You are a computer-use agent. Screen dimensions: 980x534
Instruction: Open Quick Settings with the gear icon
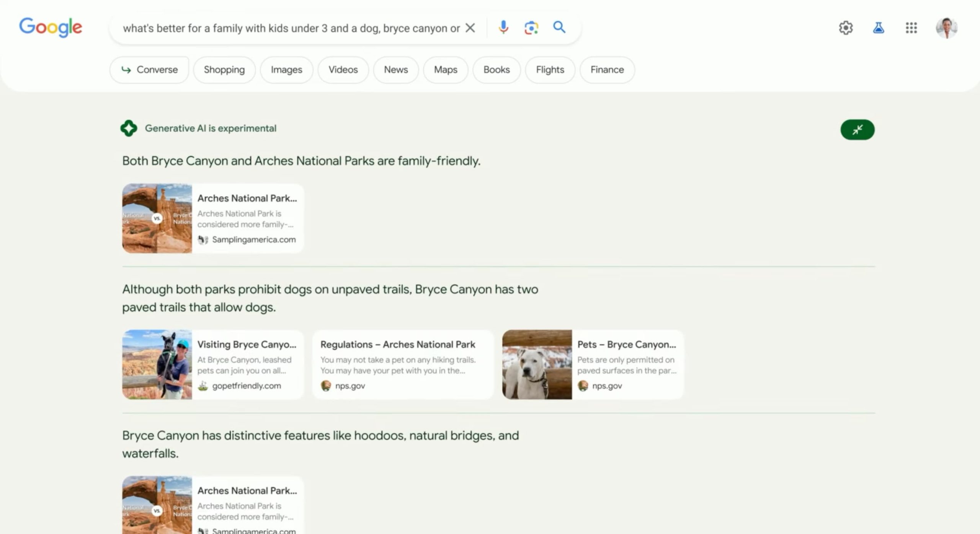pos(846,27)
